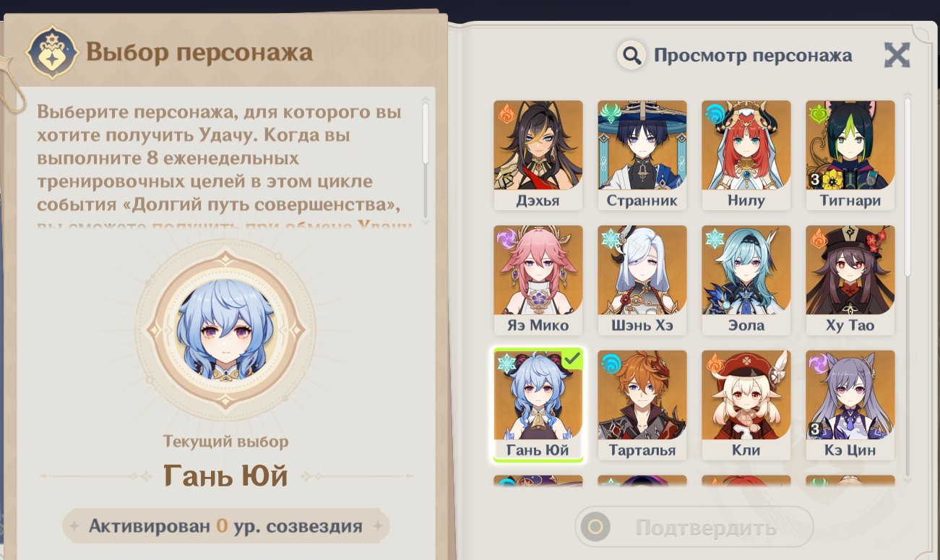Select the Ху Тао character card
Image resolution: width=940 pixels, height=560 pixels.
850,280
